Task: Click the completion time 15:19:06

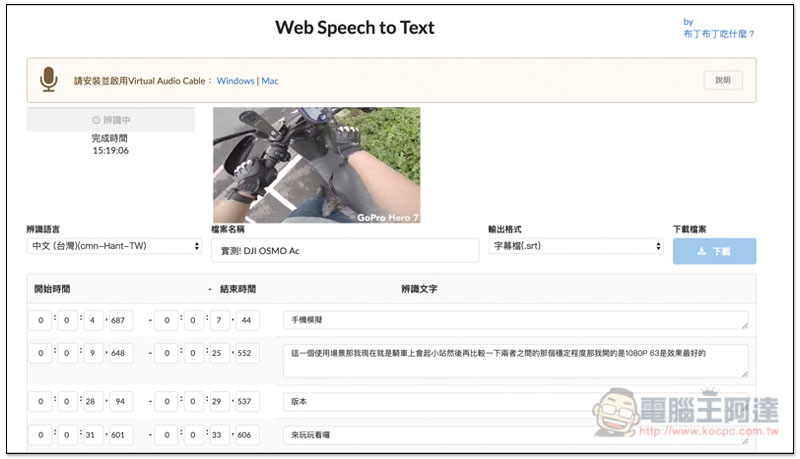Action: pyautogui.click(x=111, y=150)
